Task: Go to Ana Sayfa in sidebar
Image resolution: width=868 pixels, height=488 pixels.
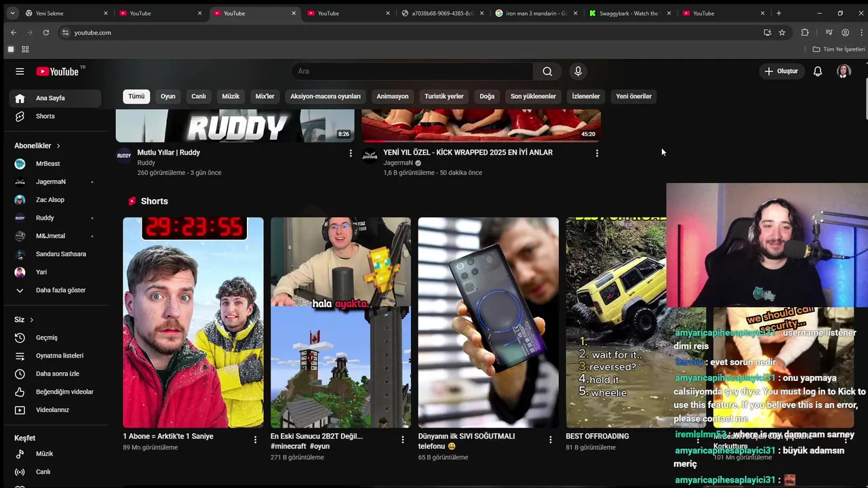Action: pos(55,98)
